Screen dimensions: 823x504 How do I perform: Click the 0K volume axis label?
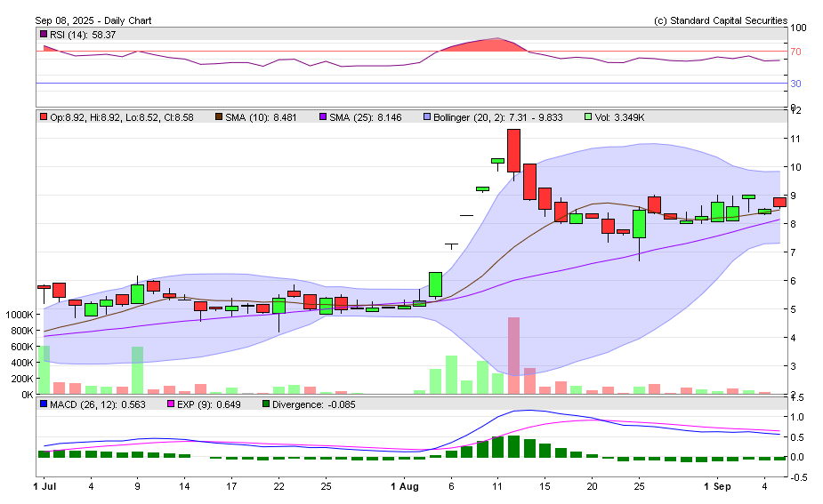click(27, 395)
